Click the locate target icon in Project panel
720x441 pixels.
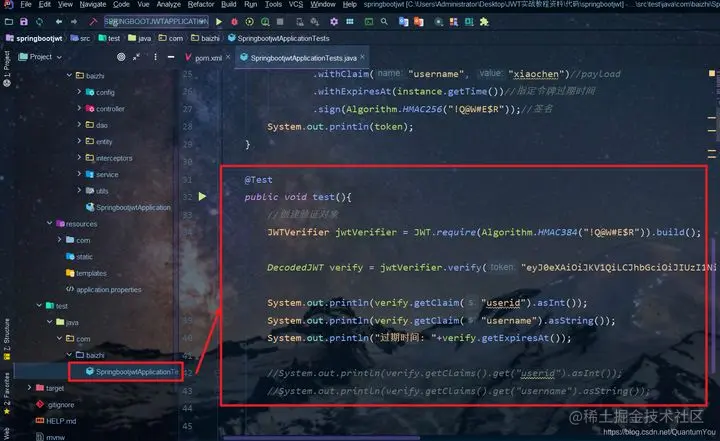(121, 57)
